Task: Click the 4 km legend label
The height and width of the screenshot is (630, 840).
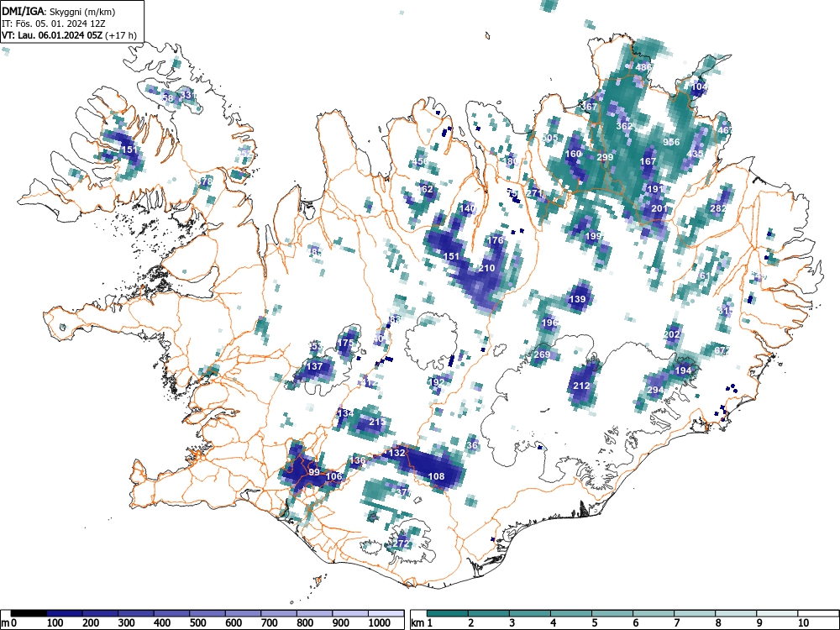Action: [554, 623]
